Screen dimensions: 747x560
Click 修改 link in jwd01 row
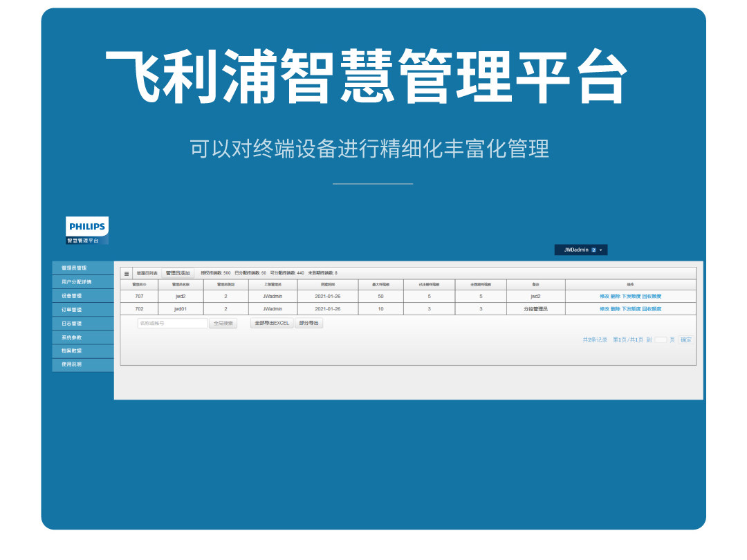(x=604, y=309)
